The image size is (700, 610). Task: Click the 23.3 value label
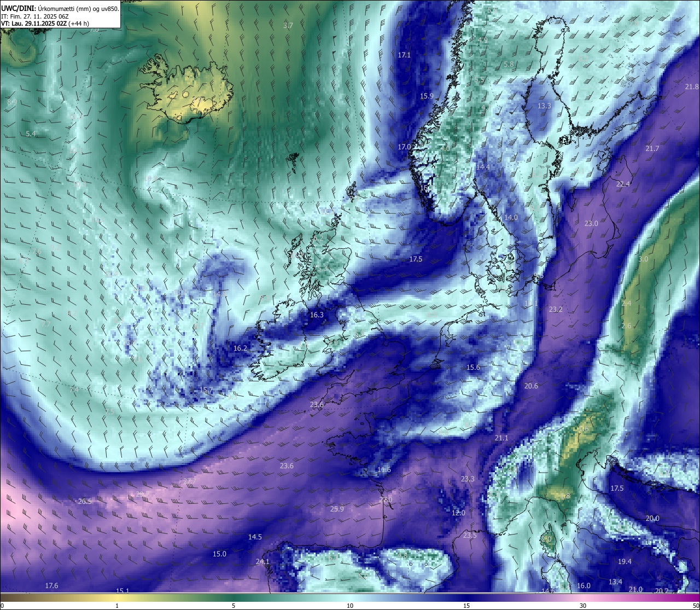click(x=468, y=479)
